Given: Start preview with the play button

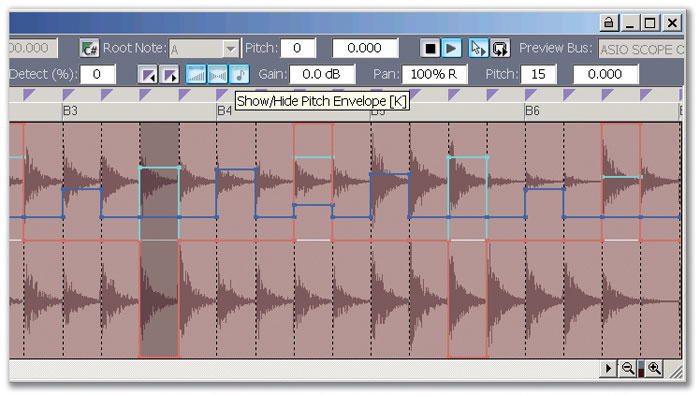Looking at the screenshot, I should [x=451, y=48].
